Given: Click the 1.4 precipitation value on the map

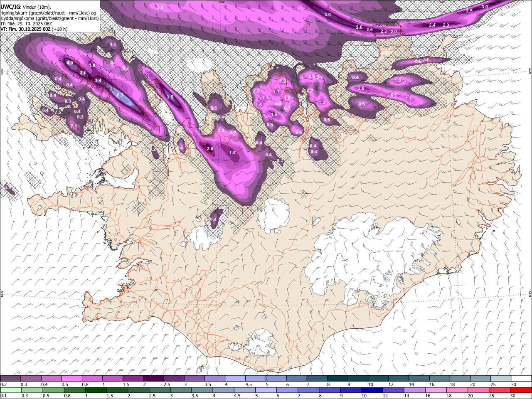Looking at the screenshot, I should click(x=322, y=103).
